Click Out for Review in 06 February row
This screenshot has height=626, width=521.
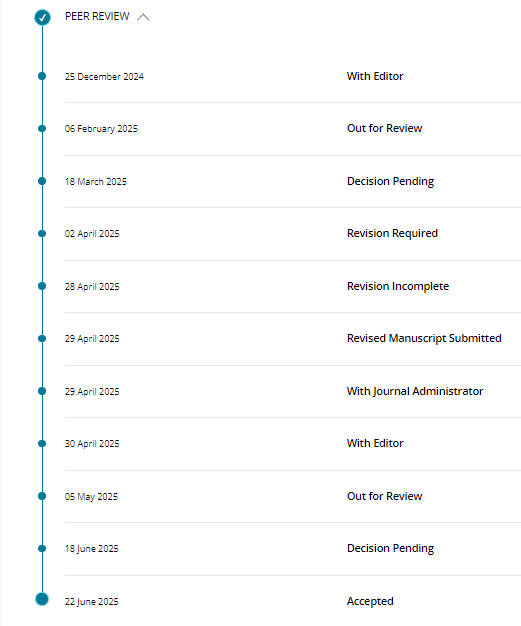tap(384, 128)
